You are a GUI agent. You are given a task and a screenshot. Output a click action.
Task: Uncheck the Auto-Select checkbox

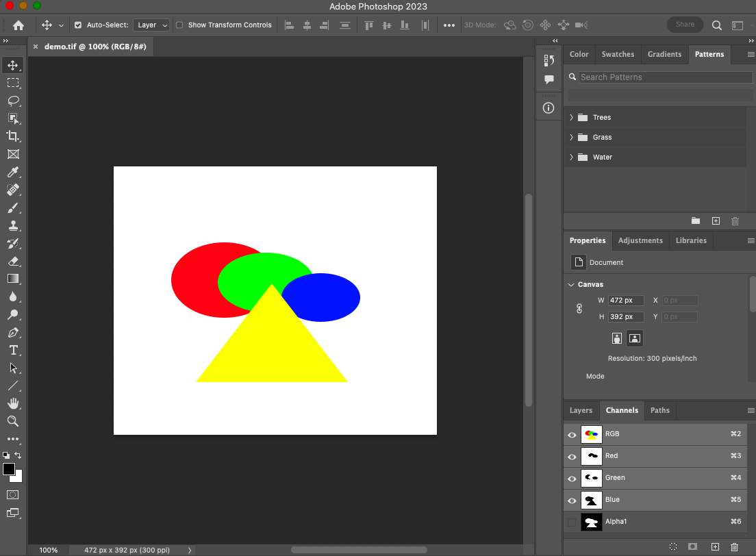coord(78,25)
